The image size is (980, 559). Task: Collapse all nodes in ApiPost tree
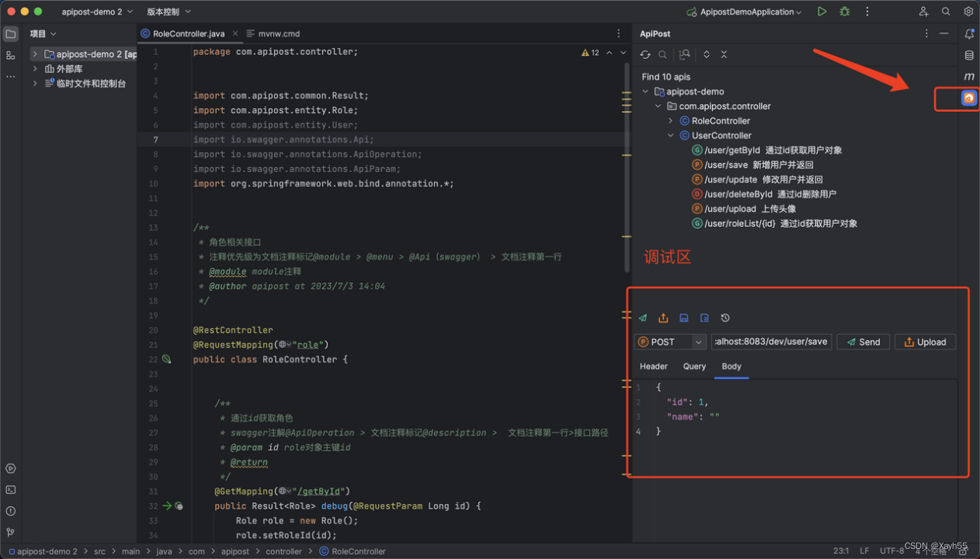coord(724,54)
